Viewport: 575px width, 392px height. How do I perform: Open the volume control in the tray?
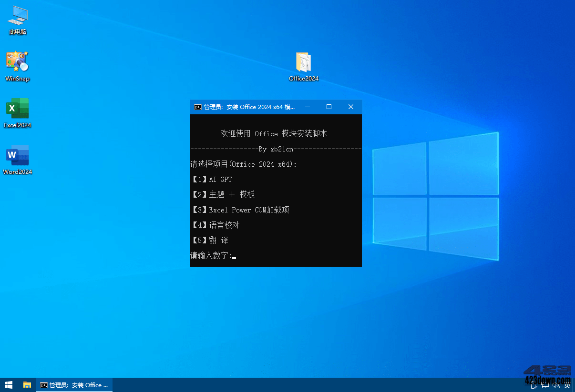pos(556,385)
